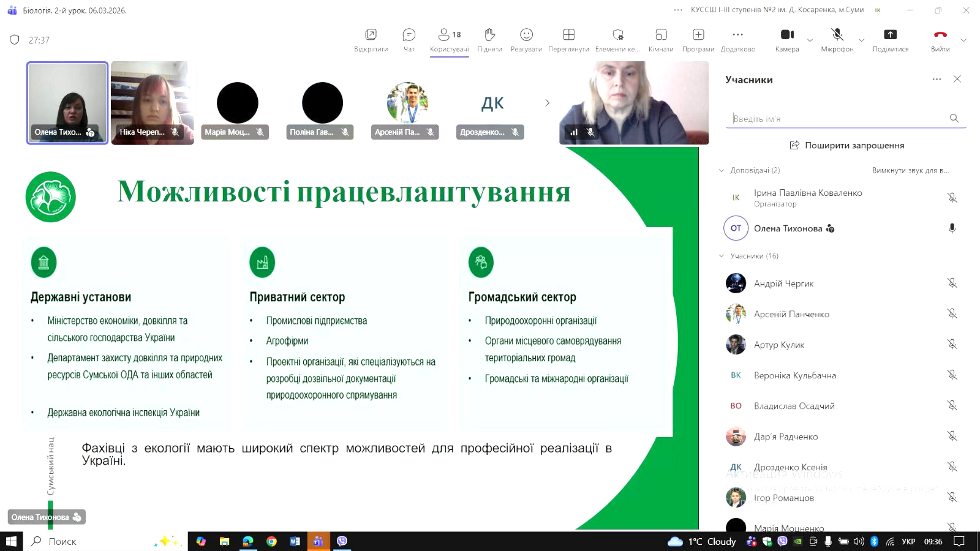
Task: Pop out meeting with Відкріпити
Action: click(x=371, y=39)
